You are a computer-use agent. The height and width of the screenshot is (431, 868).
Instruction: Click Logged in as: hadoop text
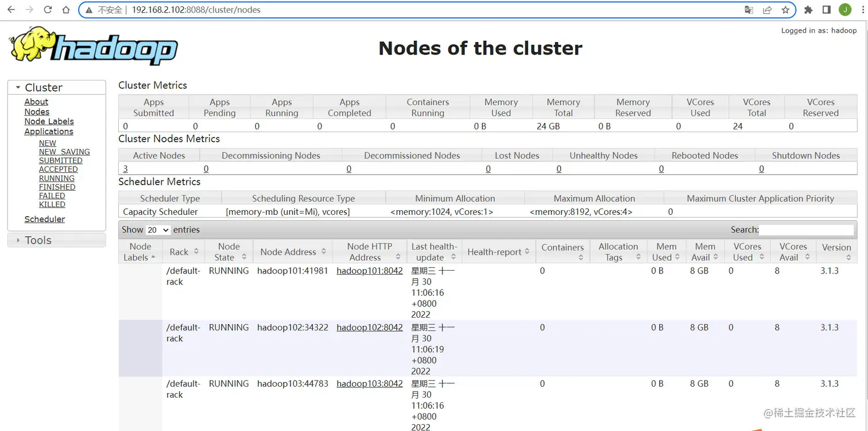[x=819, y=30]
